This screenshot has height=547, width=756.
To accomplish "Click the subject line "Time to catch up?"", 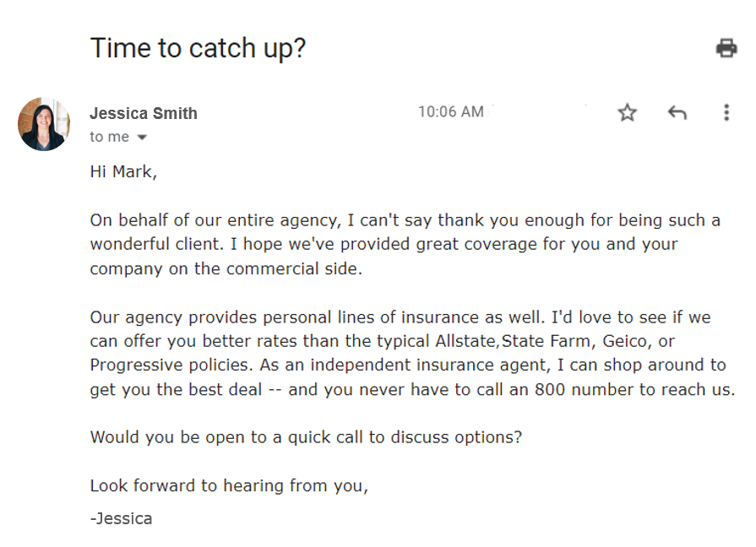I will click(198, 48).
